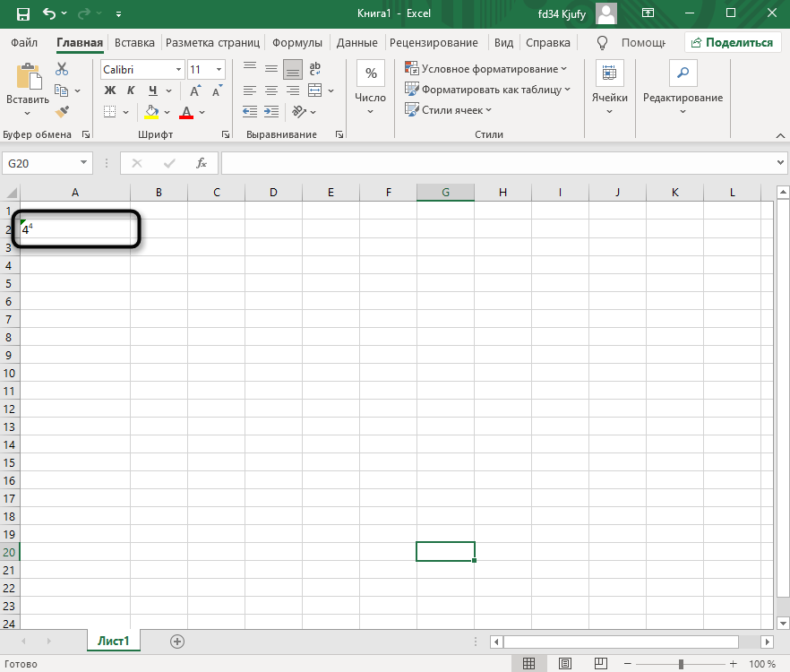This screenshot has height=672, width=790.
Task: Save the workbook with the floppy disk icon
Action: point(23,14)
